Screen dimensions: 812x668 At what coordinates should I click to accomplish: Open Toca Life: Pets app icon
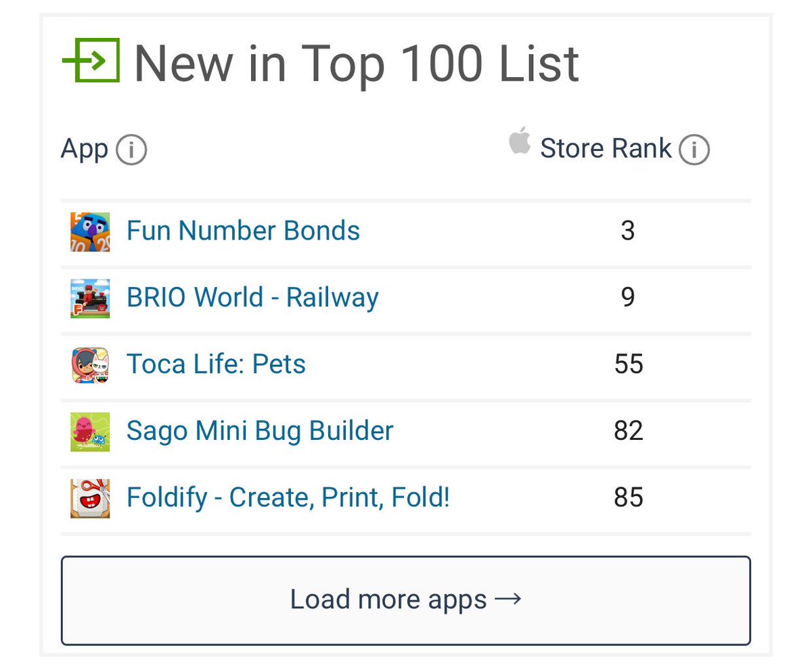pos(90,365)
